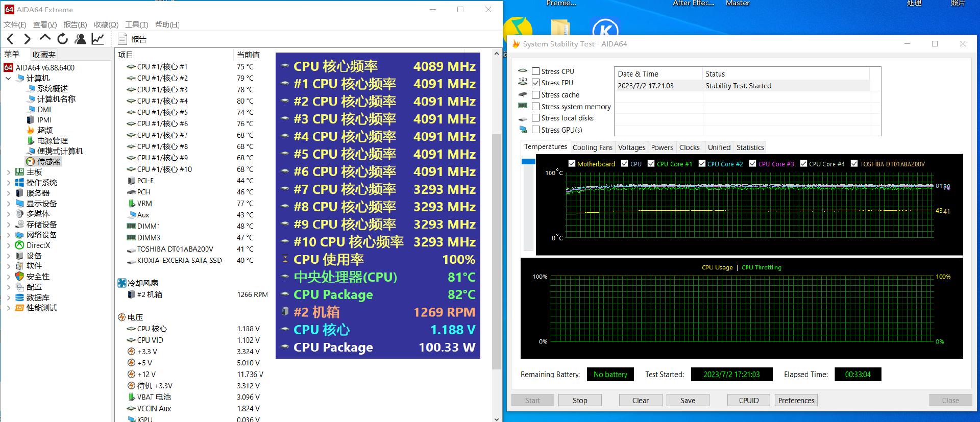Select 便携式计算机 tree item
Viewport: 980px width, 422px height.
(60, 151)
